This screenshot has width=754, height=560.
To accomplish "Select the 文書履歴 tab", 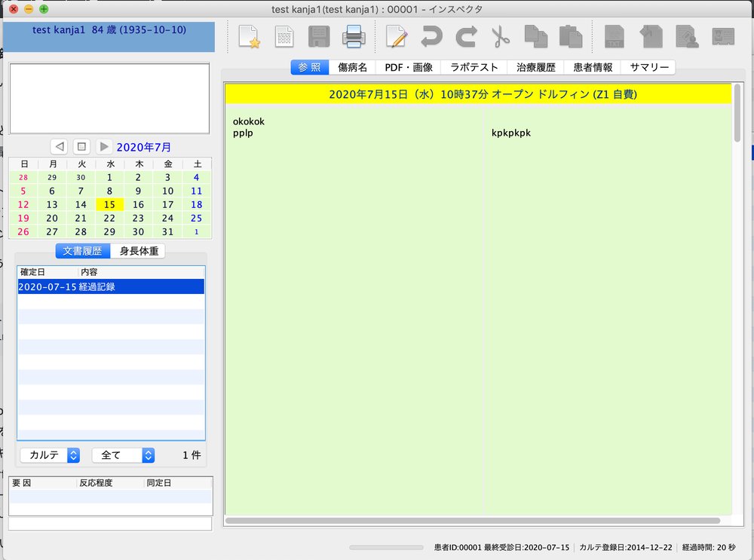I will (x=82, y=251).
